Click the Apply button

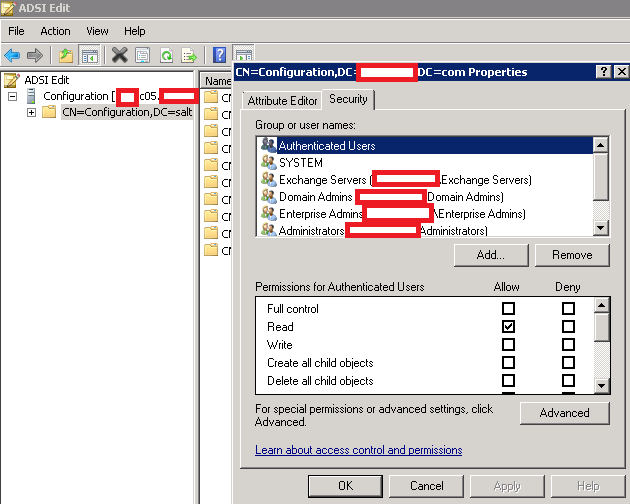[507, 486]
